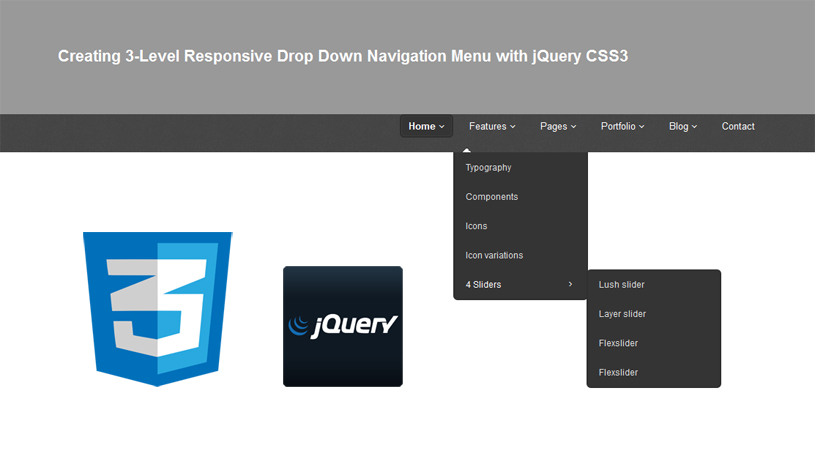Click the chevron next to Home
Image resolution: width=815 pixels, height=459 pixels.
coord(442,127)
